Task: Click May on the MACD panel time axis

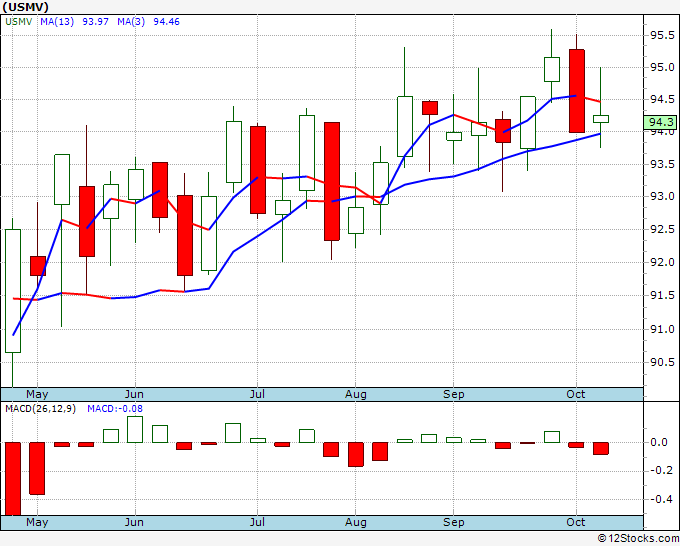Action: click(37, 522)
